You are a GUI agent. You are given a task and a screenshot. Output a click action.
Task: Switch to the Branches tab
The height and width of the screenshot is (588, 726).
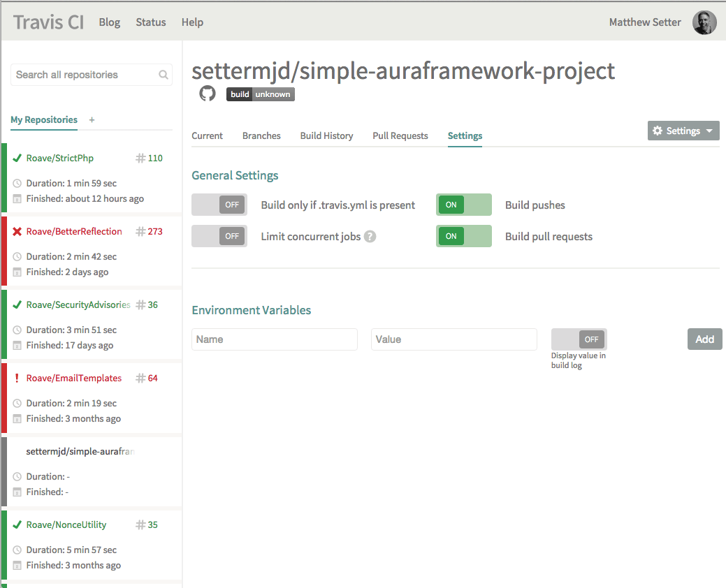pyautogui.click(x=261, y=135)
